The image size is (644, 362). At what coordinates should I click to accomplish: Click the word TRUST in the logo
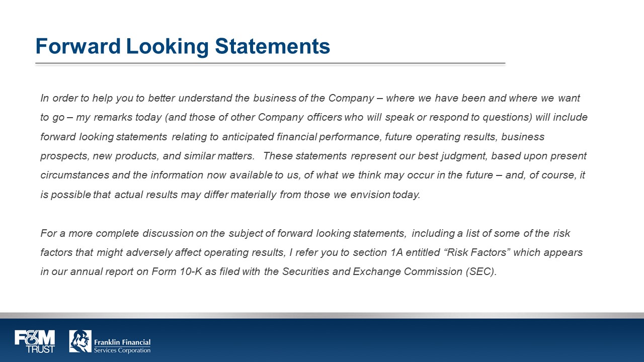(41, 349)
